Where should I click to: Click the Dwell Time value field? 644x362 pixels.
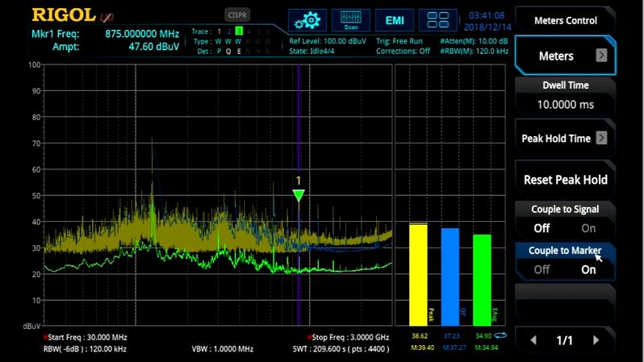pos(565,105)
